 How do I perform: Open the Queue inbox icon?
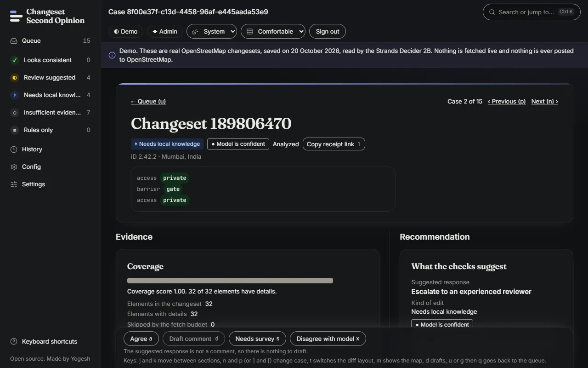point(14,40)
